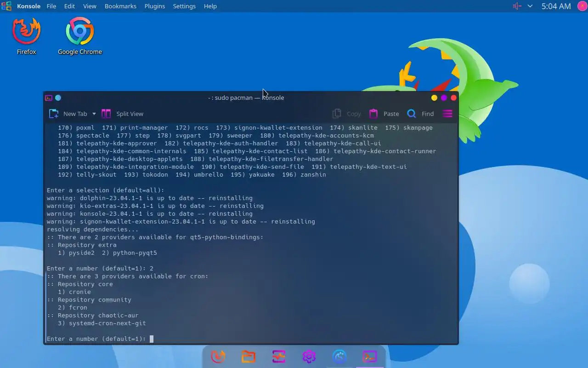Open the Settings menu
Screen dimensions: 588x368
(x=184, y=6)
